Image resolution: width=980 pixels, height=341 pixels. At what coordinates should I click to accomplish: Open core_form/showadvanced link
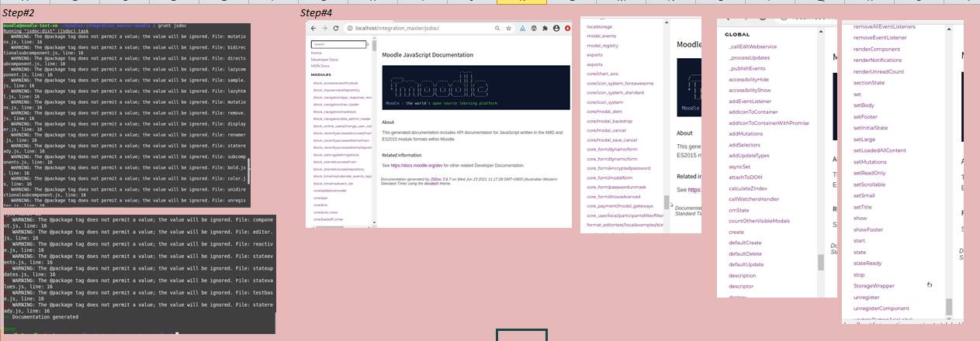click(614, 197)
